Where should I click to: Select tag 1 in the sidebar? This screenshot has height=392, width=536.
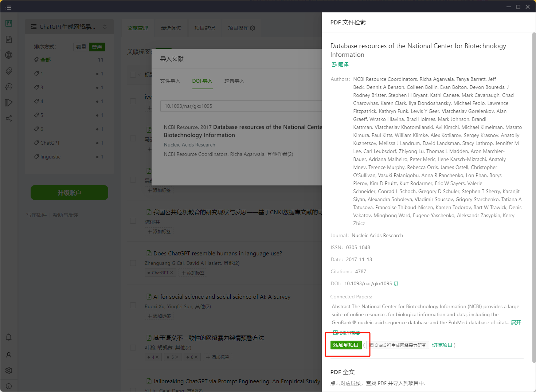pos(69,74)
